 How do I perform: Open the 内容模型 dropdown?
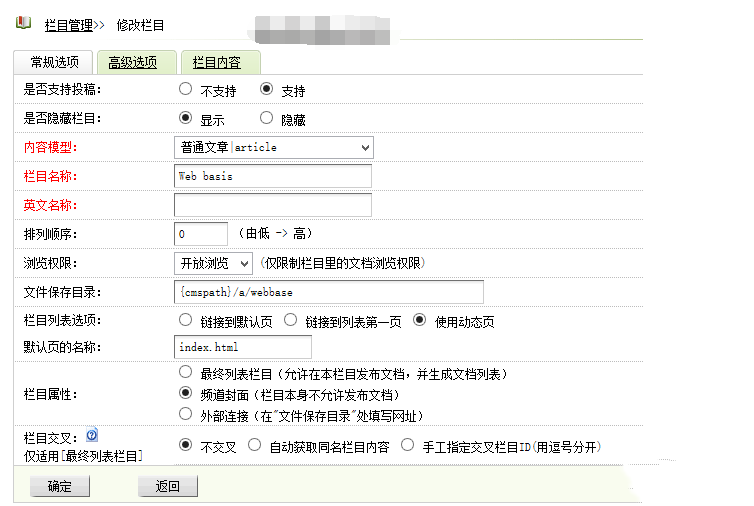[273, 147]
